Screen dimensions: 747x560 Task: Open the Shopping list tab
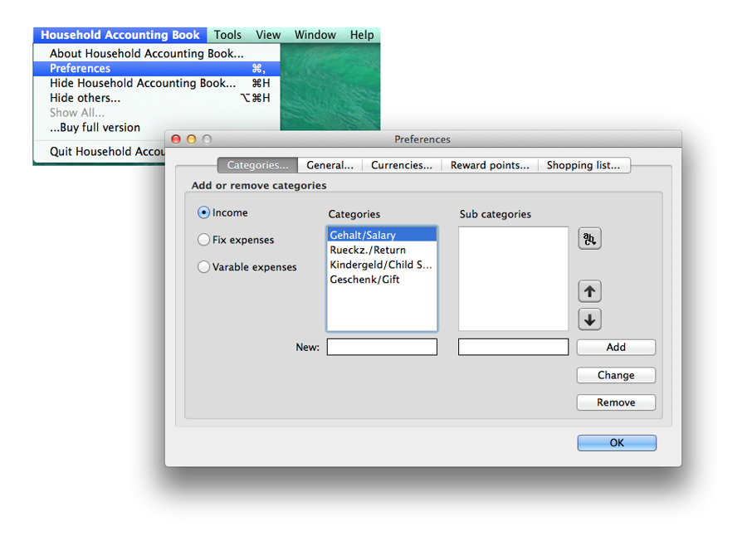tap(583, 165)
